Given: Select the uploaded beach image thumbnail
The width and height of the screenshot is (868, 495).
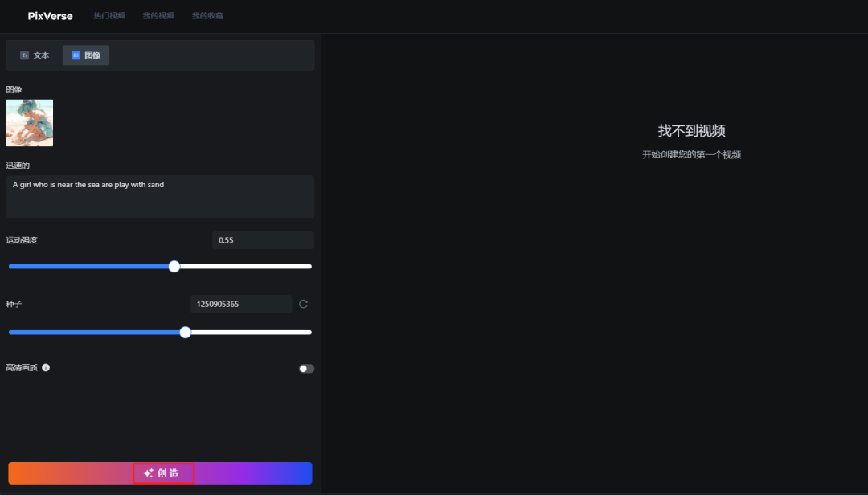Looking at the screenshot, I should pos(30,123).
